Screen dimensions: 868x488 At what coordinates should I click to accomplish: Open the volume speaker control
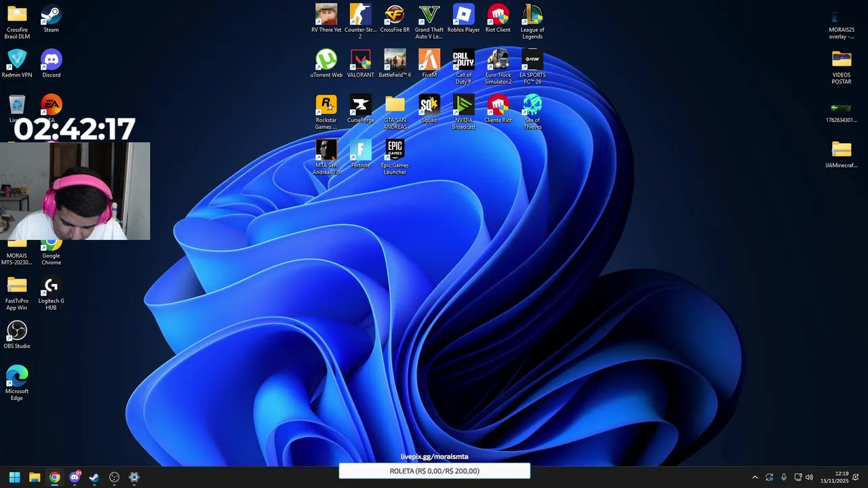pyautogui.click(x=809, y=477)
